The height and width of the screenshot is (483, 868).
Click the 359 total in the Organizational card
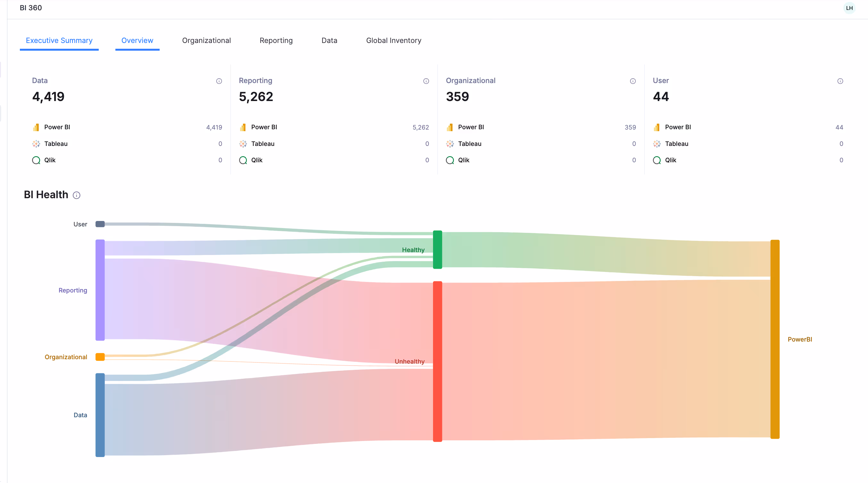(x=458, y=97)
